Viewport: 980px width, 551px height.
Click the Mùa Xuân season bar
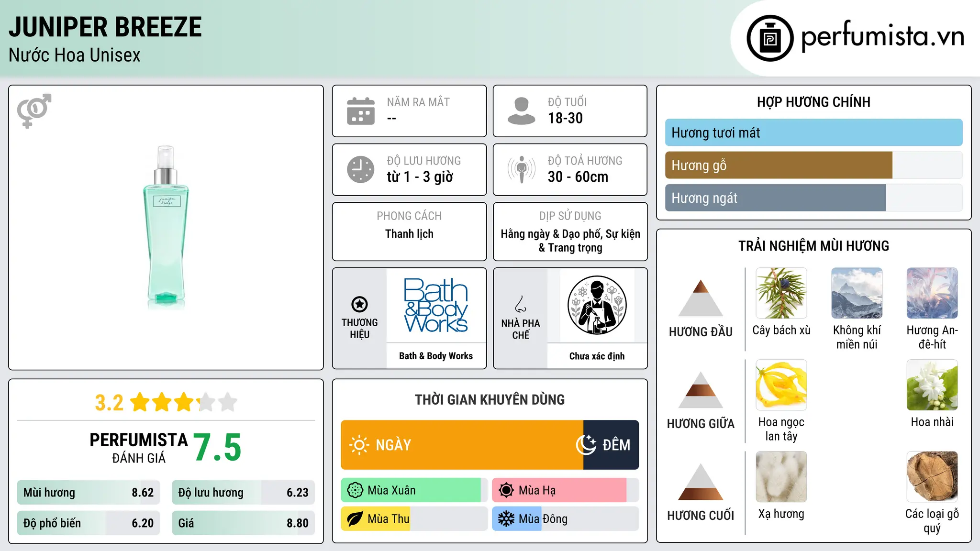tap(414, 490)
